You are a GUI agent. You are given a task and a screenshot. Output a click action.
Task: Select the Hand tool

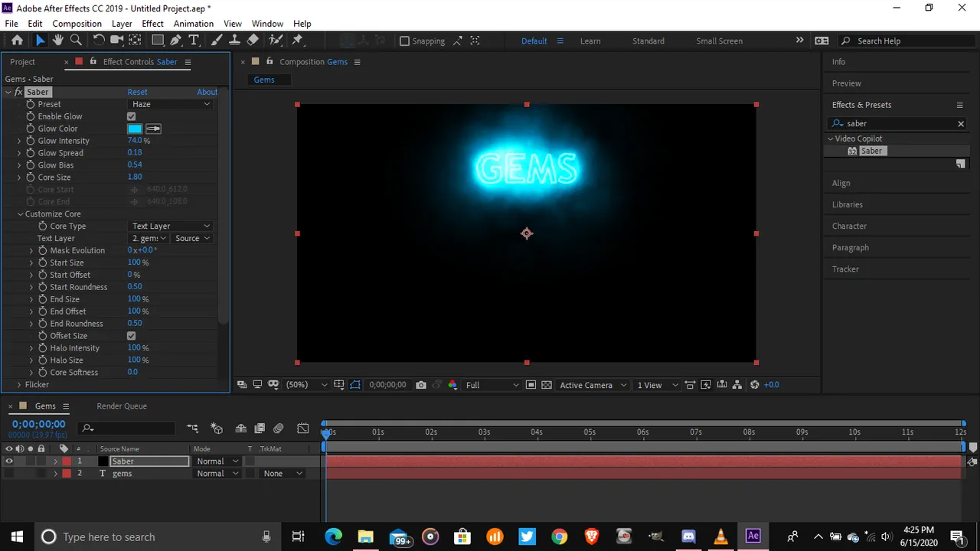tap(58, 41)
